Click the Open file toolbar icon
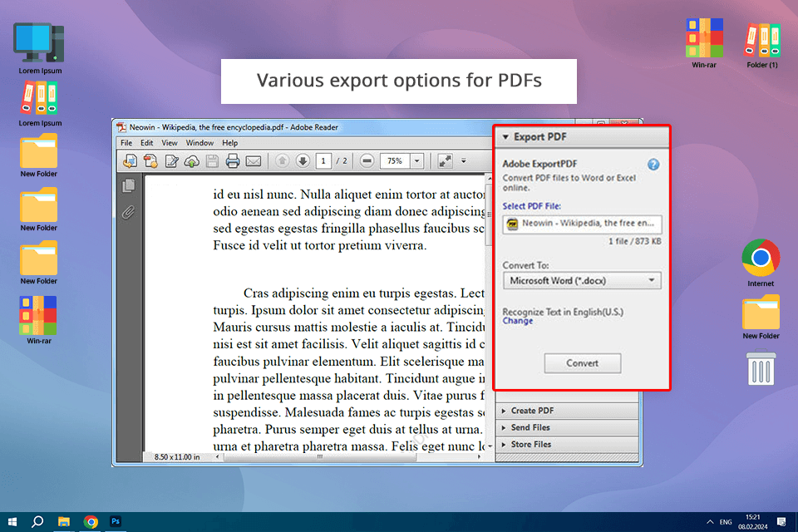 [x=131, y=161]
